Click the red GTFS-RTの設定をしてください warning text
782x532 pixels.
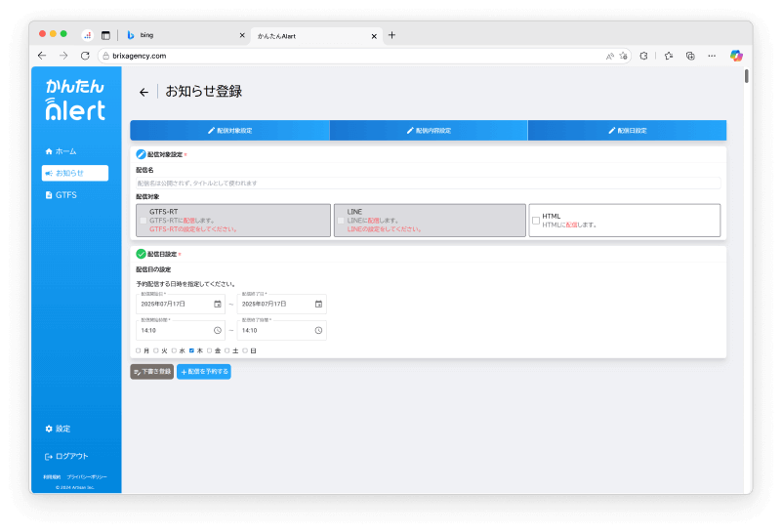coord(193,229)
